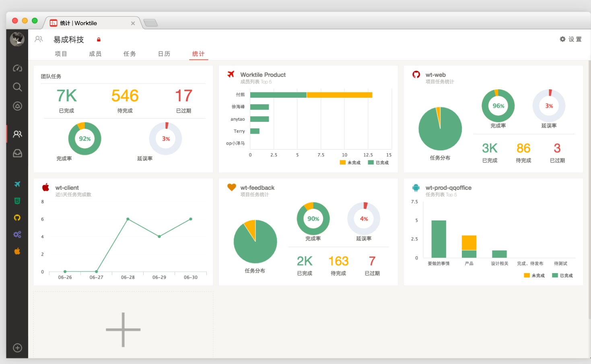The width and height of the screenshot is (591, 364).
Task: Open the Worktile Product card title
Action: 263,75
